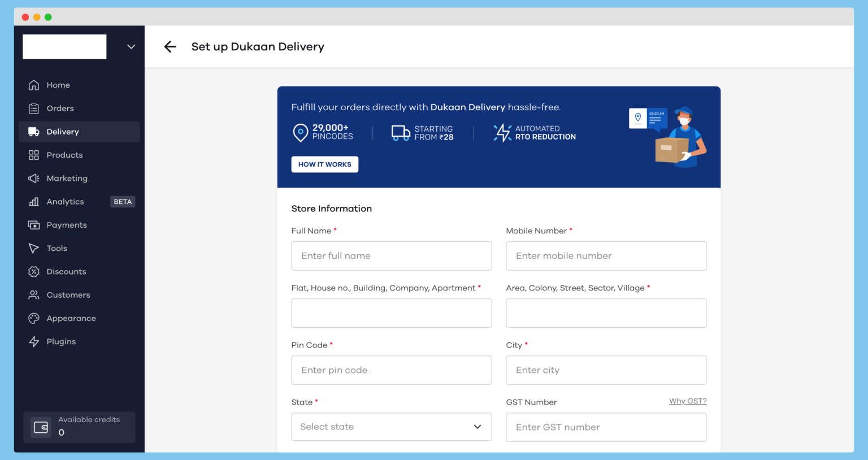Open the Plugins menu item
Viewport: 868px width, 460px height.
pos(79,341)
